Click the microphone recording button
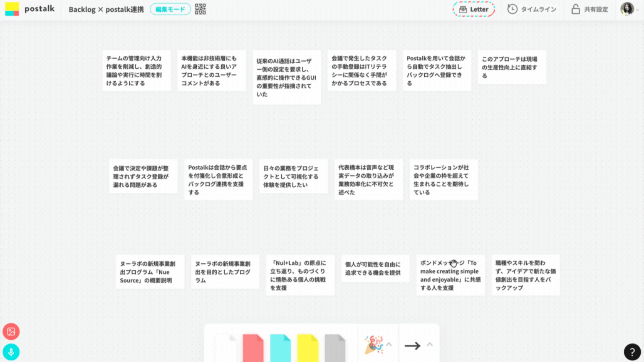Viewport: 644px width, 362px height. click(x=11, y=352)
